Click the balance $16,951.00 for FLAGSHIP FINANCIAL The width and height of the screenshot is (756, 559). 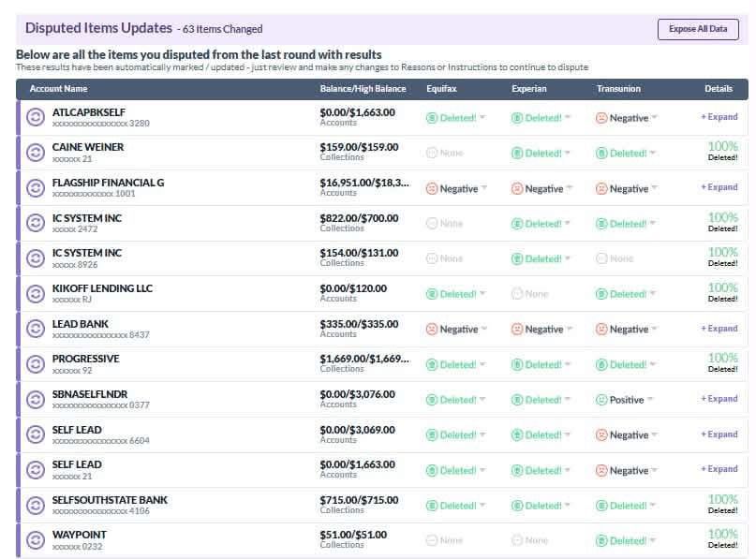click(x=364, y=183)
